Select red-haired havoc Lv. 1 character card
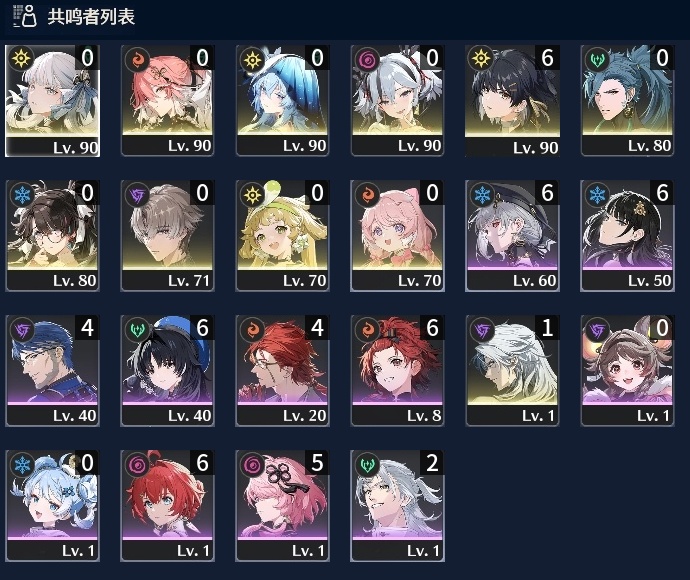This screenshot has width=690, height=580. pyautogui.click(x=167, y=506)
